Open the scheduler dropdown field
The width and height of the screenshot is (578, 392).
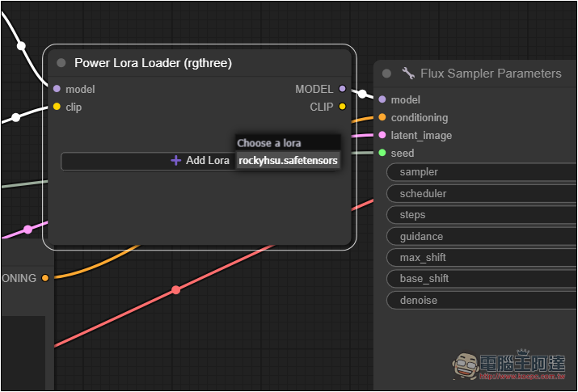(x=482, y=194)
